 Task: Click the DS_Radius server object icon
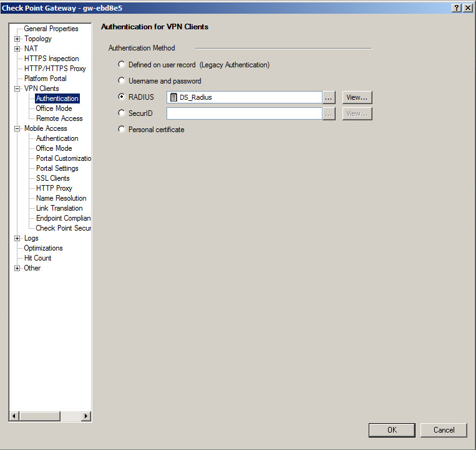pyautogui.click(x=173, y=97)
